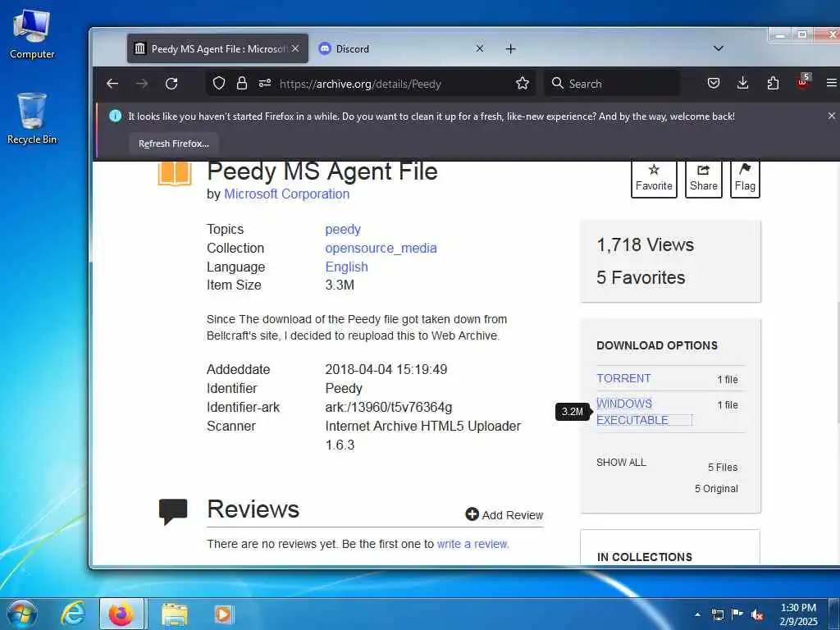Close the Discord tab

pyautogui.click(x=479, y=48)
